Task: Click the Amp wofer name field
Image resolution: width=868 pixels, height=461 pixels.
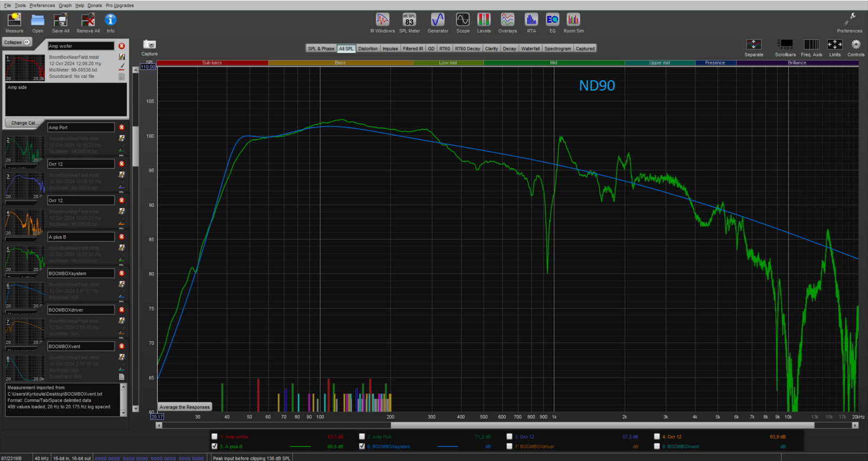Action: (81, 46)
